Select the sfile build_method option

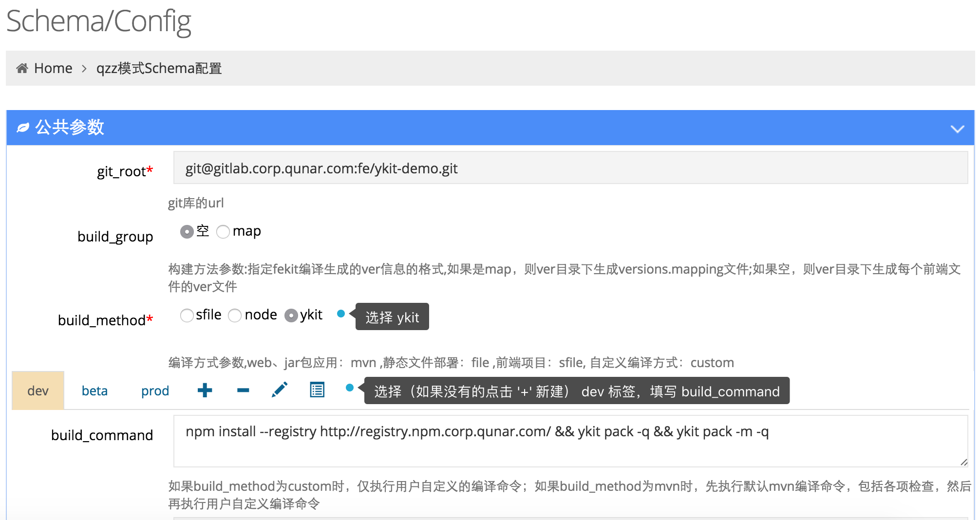point(187,316)
